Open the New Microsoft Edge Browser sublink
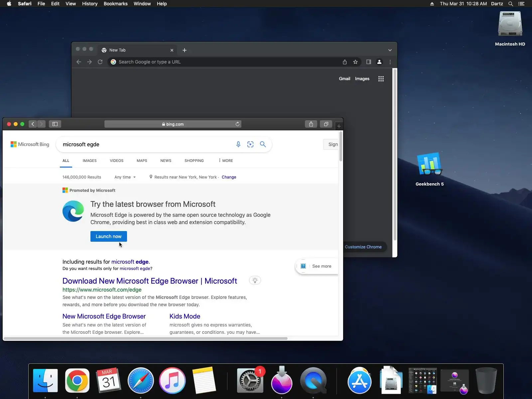Image resolution: width=532 pixels, height=399 pixels. click(x=104, y=316)
